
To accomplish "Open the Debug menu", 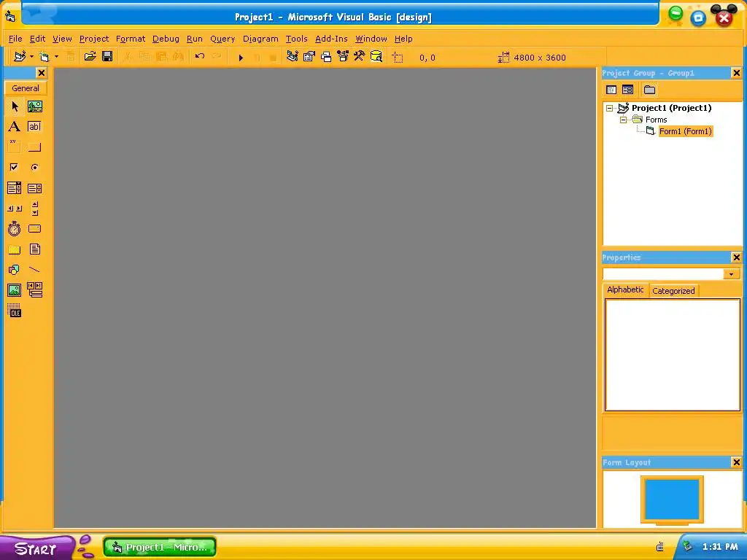I will coord(166,39).
